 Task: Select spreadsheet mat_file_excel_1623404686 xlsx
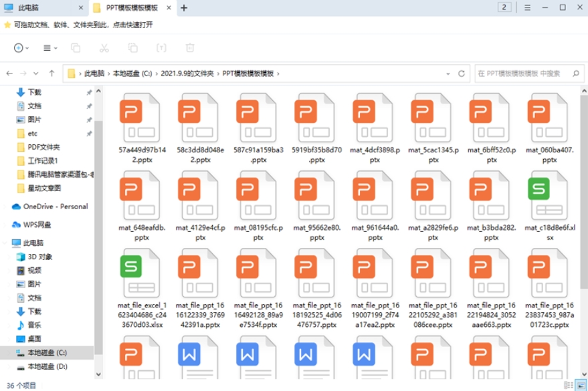142,288
